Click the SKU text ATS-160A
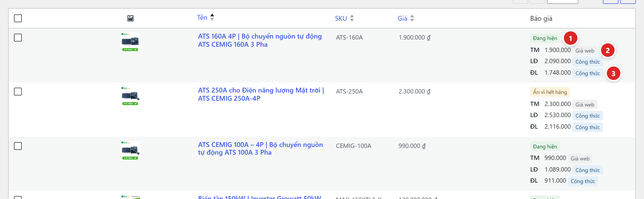The image size is (644, 199). [x=349, y=37]
